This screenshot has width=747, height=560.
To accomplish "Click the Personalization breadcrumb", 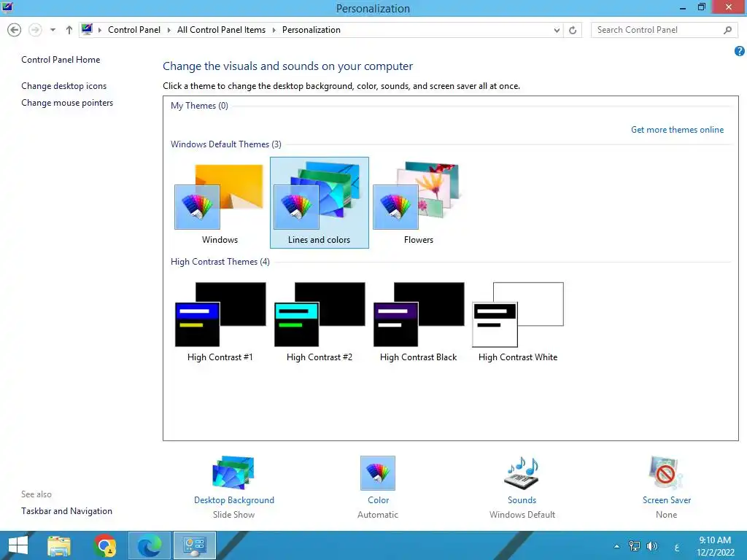I will coord(311,29).
